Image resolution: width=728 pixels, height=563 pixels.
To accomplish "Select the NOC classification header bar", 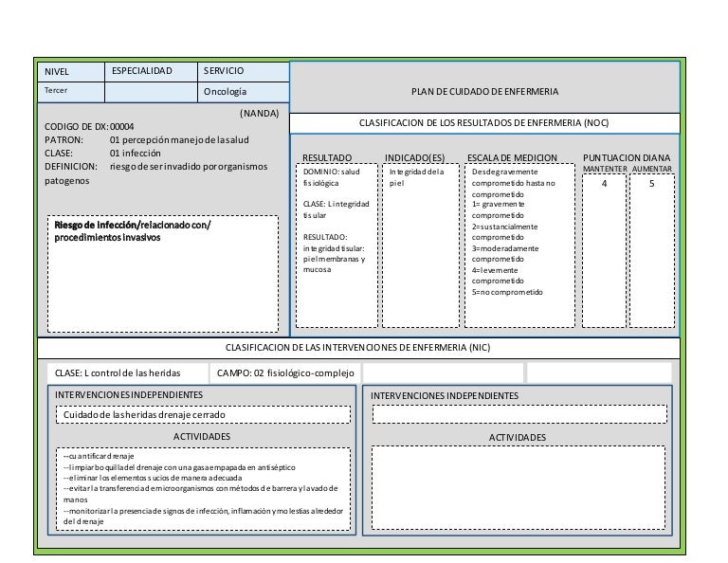I will click(x=484, y=123).
